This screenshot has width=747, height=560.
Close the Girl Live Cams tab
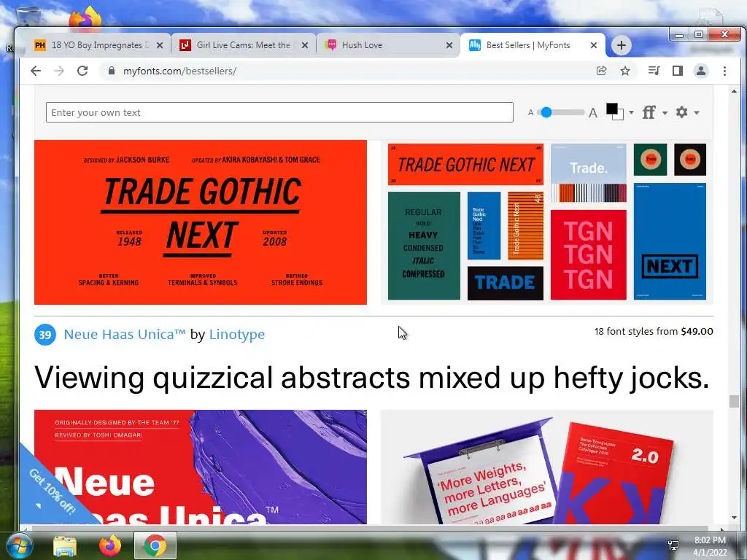(x=305, y=45)
